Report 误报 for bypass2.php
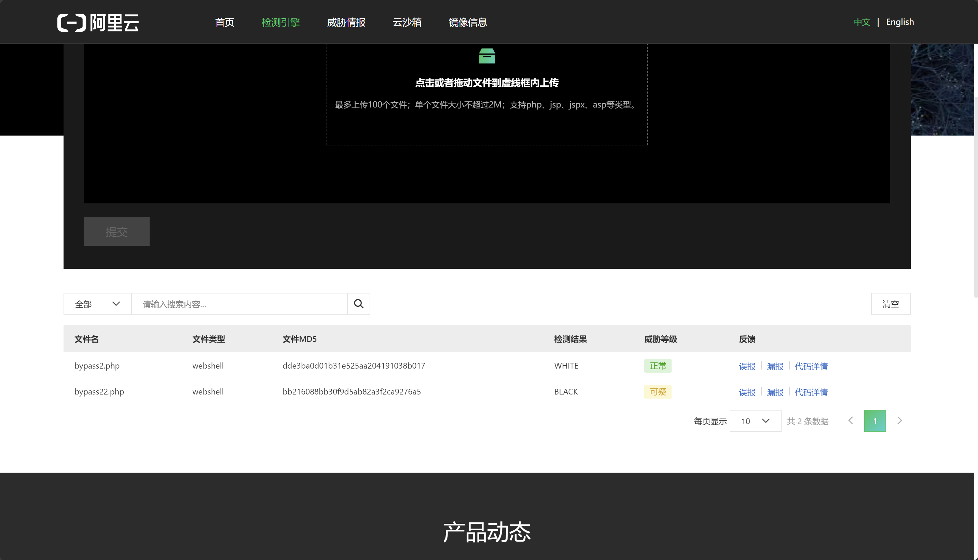The image size is (978, 560). tap(747, 366)
